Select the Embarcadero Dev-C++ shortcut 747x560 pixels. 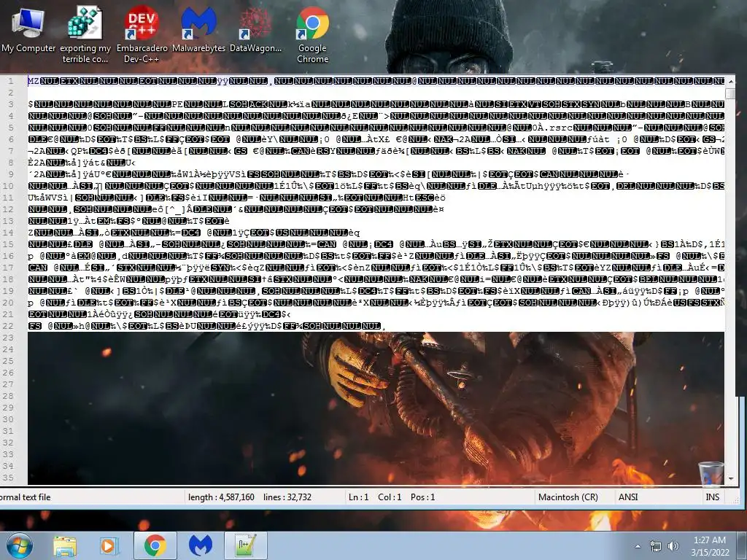coord(142,35)
